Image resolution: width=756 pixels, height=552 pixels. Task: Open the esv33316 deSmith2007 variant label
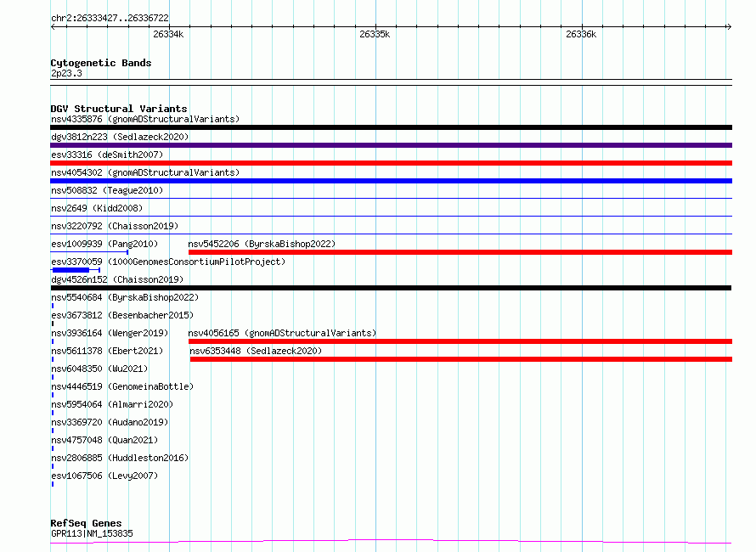(107, 155)
